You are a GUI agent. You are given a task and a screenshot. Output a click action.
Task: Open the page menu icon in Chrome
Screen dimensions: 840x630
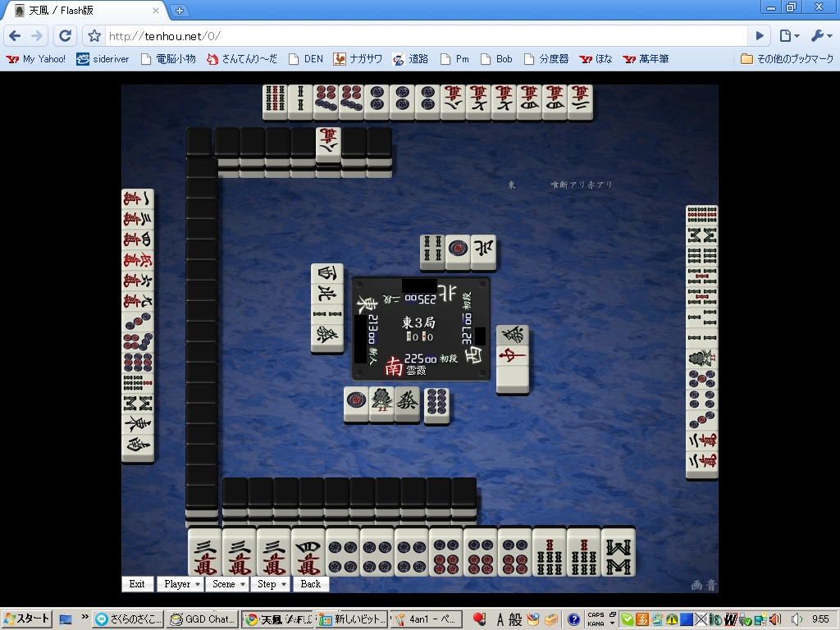789,36
